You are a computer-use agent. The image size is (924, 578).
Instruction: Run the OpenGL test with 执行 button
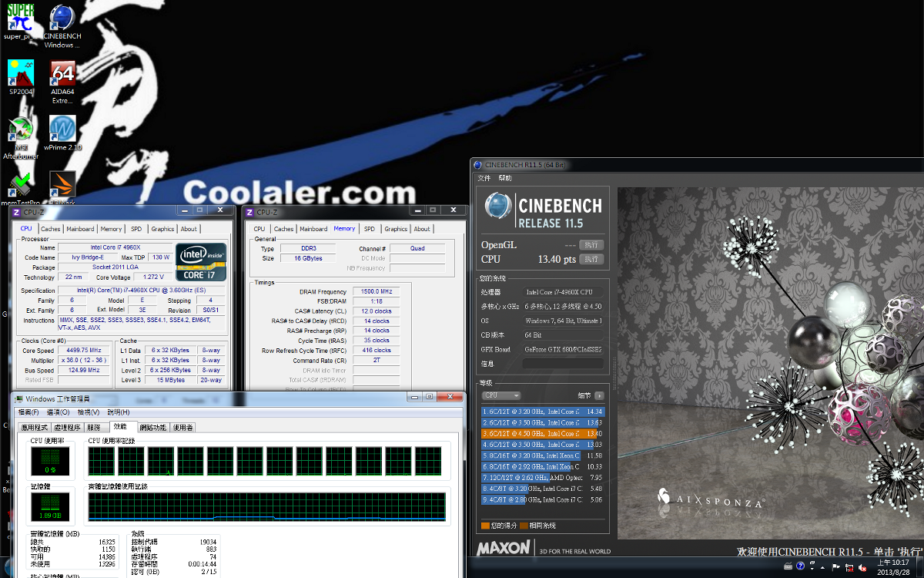point(591,244)
